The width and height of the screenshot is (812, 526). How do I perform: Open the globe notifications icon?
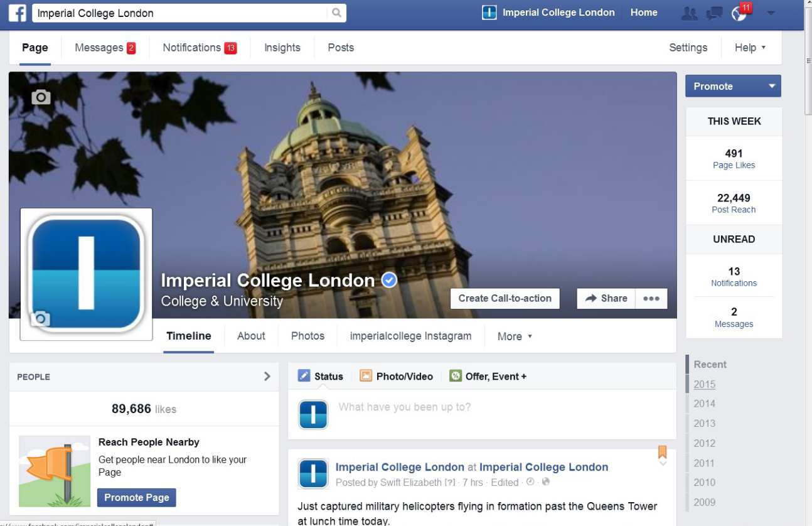pyautogui.click(x=739, y=13)
